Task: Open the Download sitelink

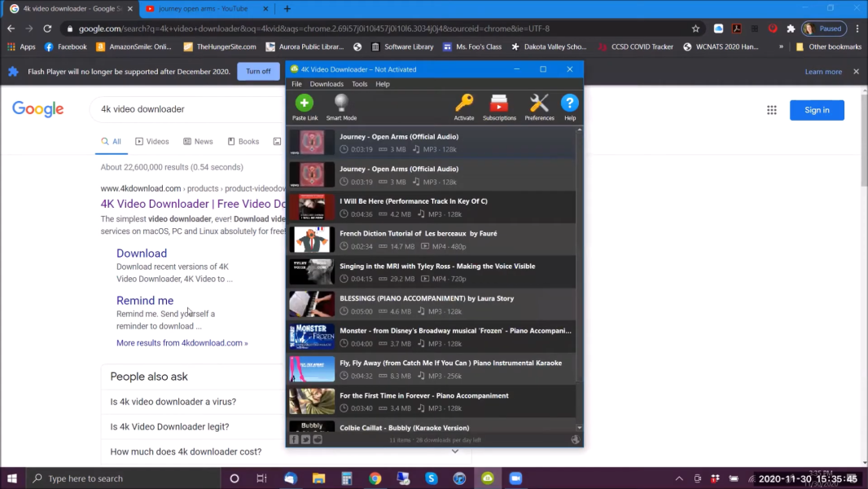Action: click(142, 253)
